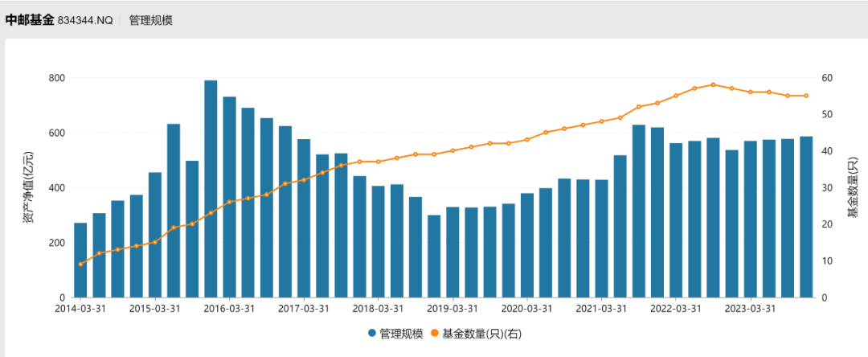Image resolution: width=868 pixels, height=357 pixels.
Task: Click the x-axis label 2018-03-31
Action: [x=378, y=308]
